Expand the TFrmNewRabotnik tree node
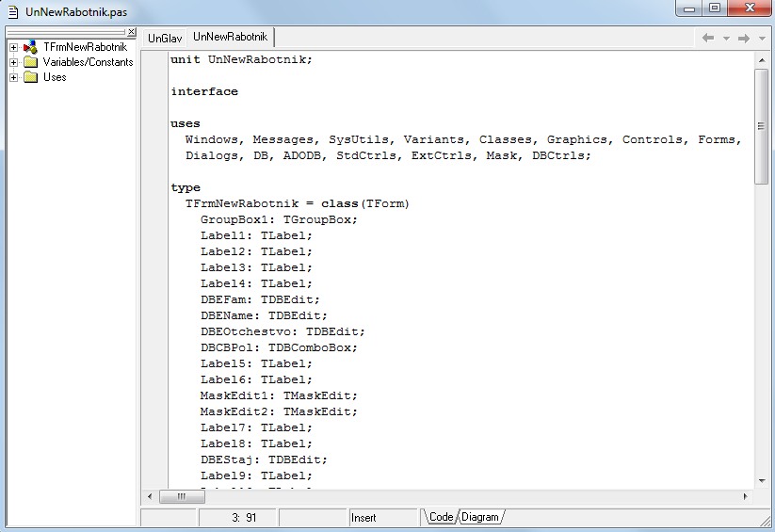Image resolution: width=775 pixels, height=532 pixels. [13, 47]
